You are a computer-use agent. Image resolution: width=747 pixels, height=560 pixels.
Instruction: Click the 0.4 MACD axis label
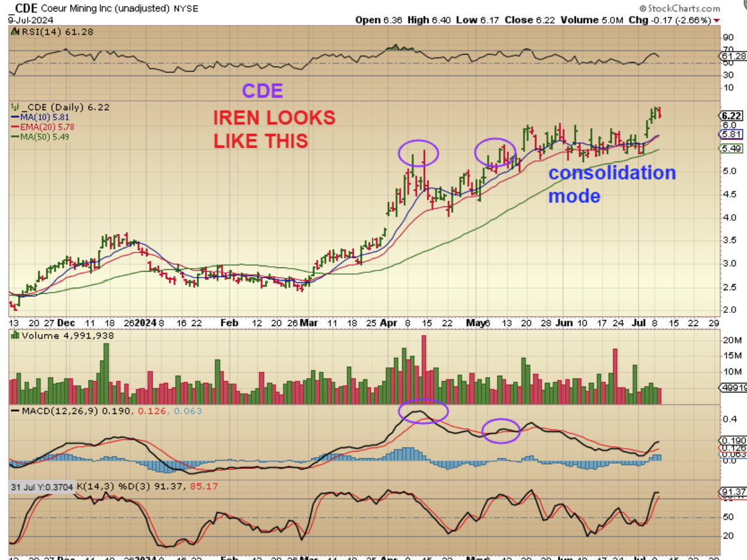[x=729, y=418]
